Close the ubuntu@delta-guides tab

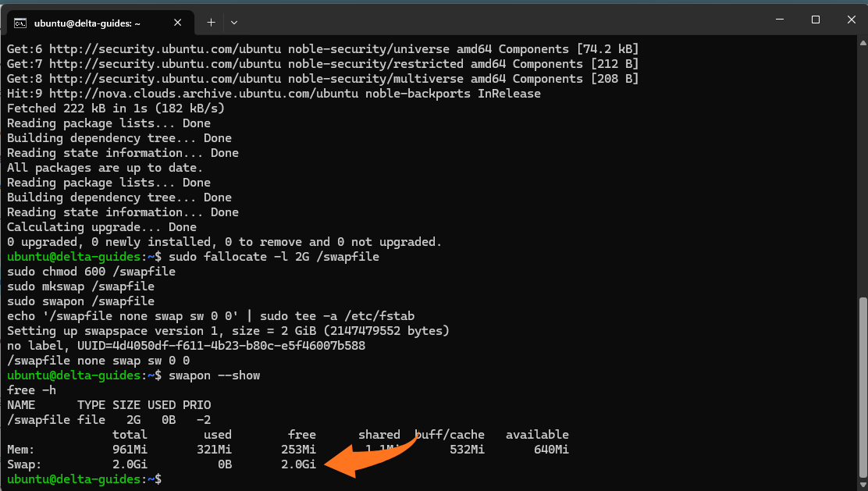179,23
